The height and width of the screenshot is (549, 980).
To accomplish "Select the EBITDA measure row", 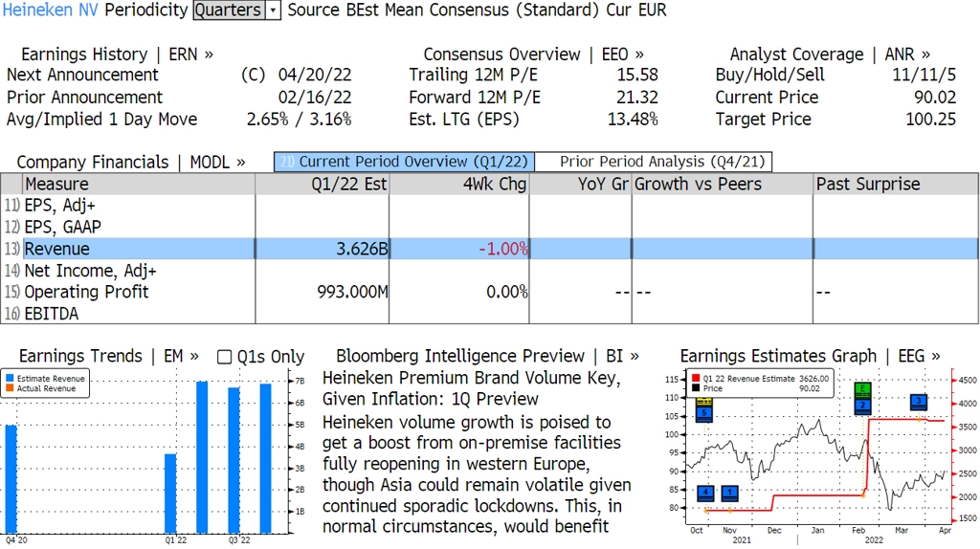I will [x=489, y=314].
